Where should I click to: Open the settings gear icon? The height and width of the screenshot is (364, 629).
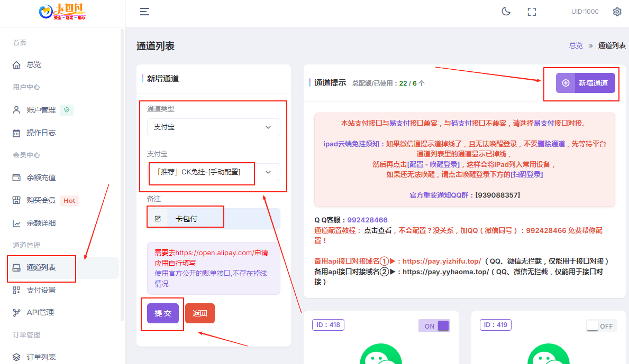click(x=617, y=11)
